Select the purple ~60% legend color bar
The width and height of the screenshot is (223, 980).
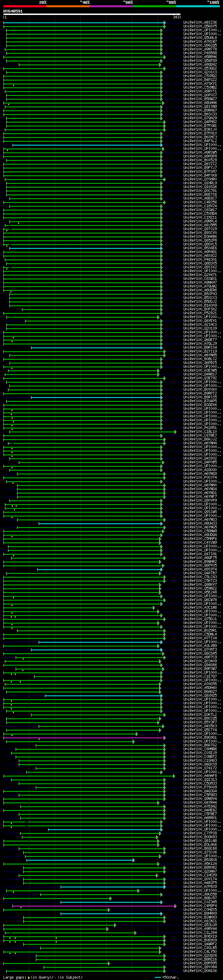[x=111, y=6]
